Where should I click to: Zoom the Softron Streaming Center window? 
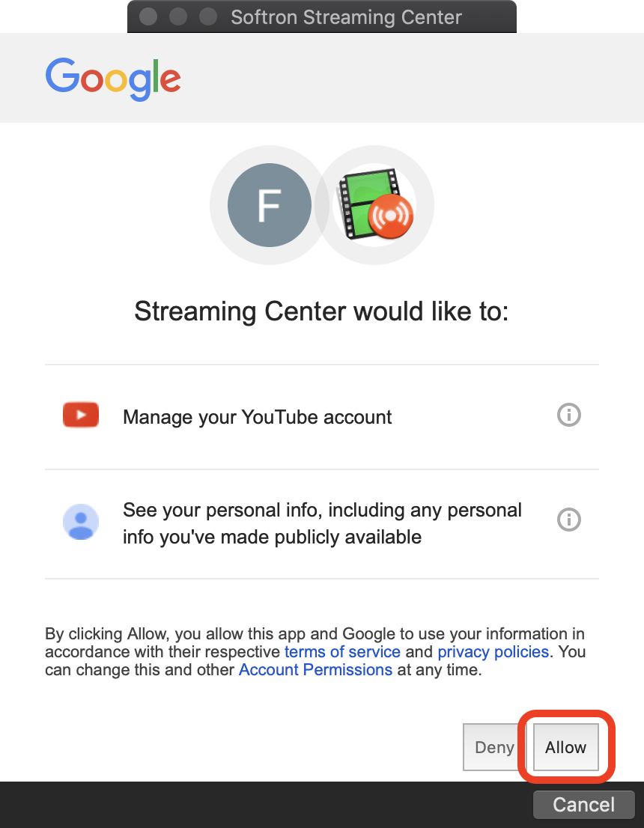pos(208,16)
